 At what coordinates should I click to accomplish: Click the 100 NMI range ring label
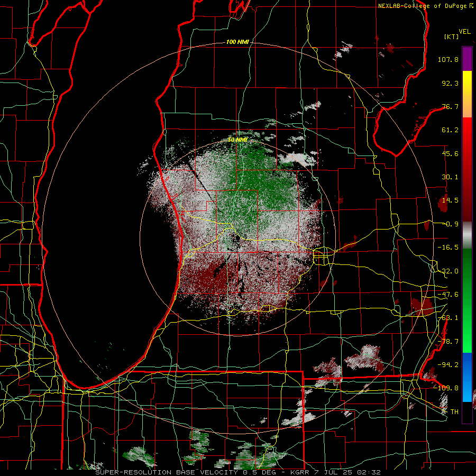pyautogui.click(x=237, y=42)
